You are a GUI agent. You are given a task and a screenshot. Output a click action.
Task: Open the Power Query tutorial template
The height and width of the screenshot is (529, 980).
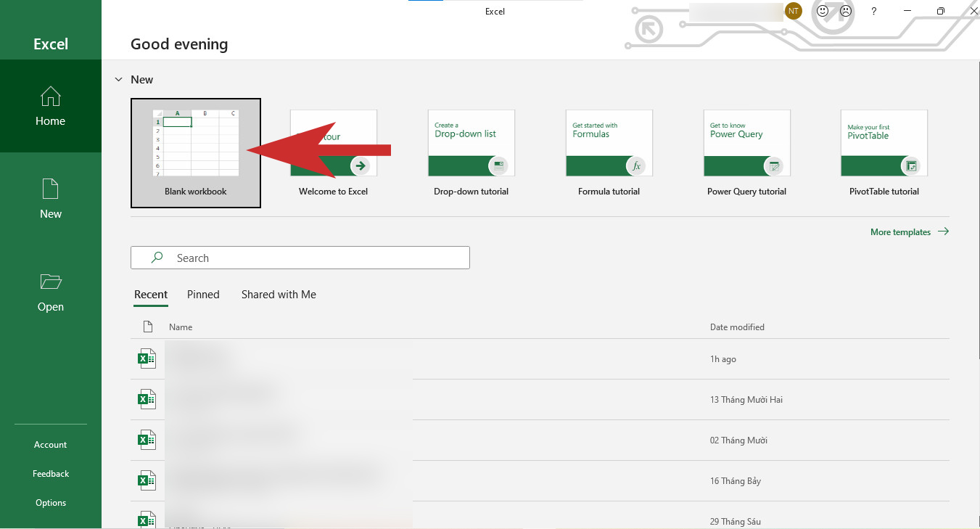coord(746,153)
